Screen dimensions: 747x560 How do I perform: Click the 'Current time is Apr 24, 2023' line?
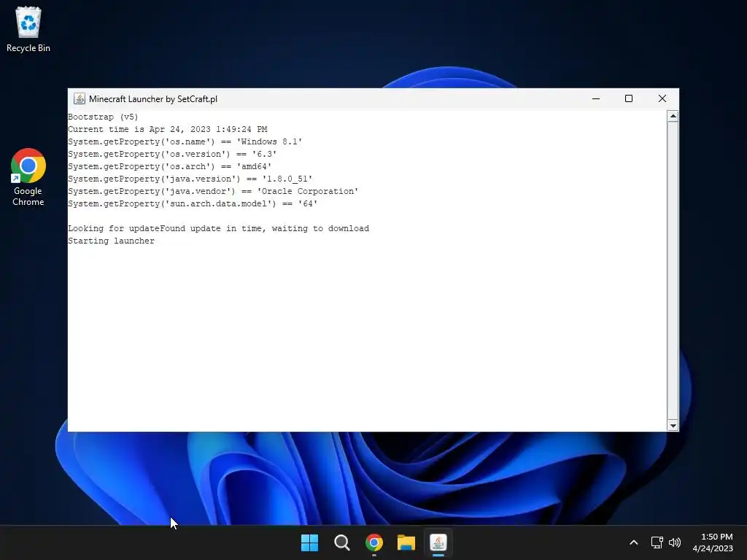[x=167, y=130]
